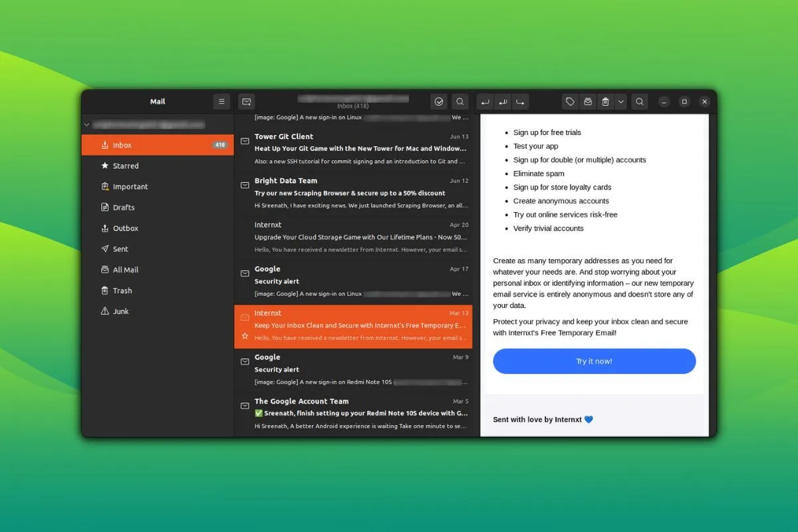Open the Mail application main menu
Screen dimensions: 798x532
221,101
